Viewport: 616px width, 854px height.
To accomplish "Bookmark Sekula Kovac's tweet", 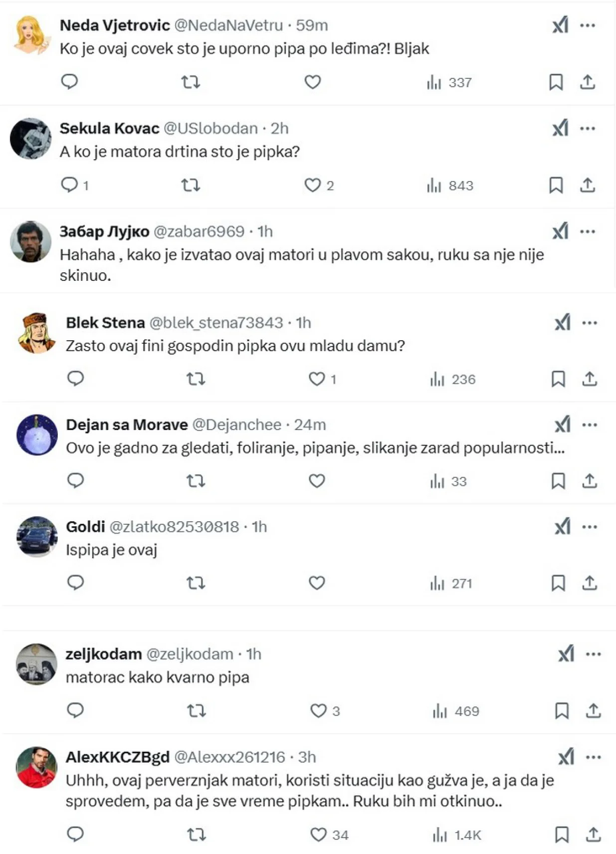I will [556, 186].
